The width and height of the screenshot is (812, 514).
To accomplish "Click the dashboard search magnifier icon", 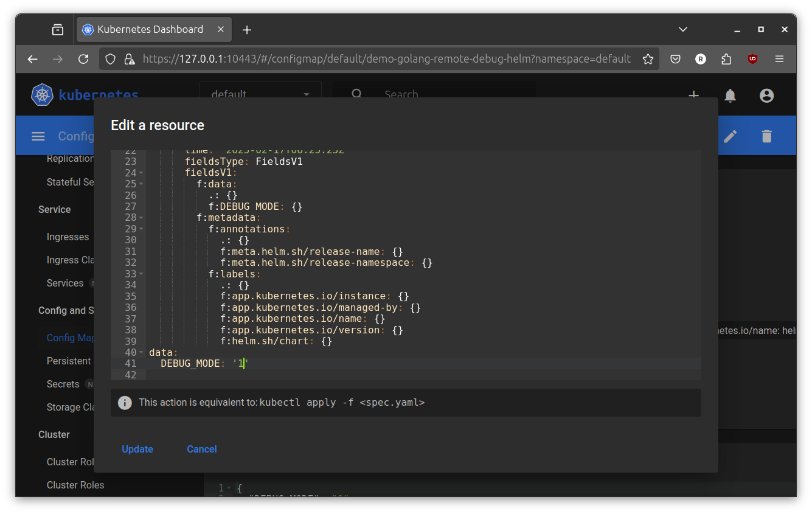I will [357, 95].
